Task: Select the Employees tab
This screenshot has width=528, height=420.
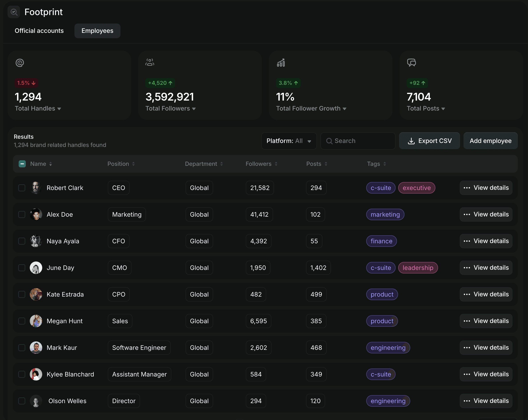Action: 97,31
